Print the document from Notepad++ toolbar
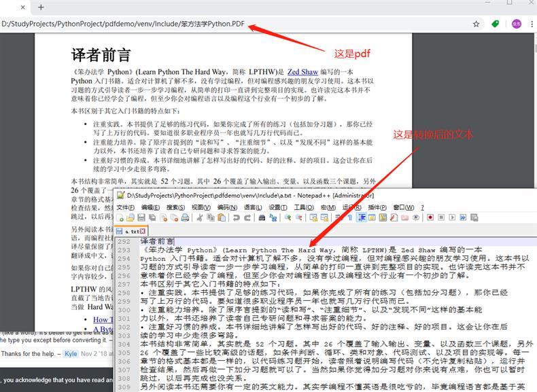The height and width of the screenshot is (392, 537). (x=185, y=217)
